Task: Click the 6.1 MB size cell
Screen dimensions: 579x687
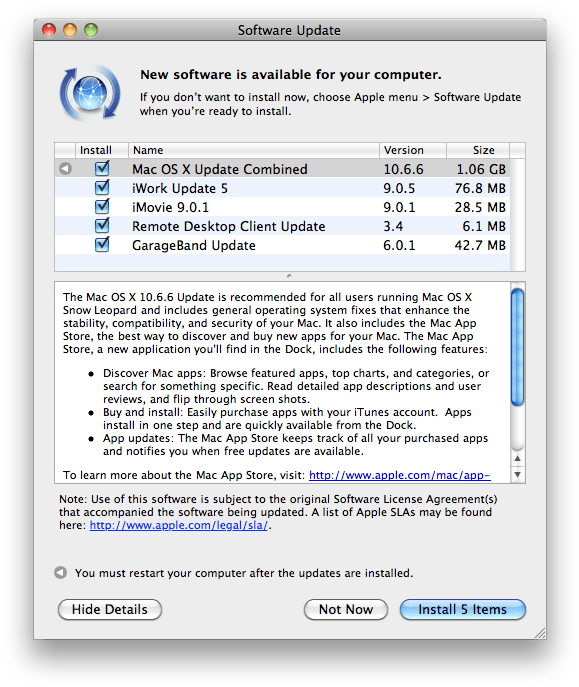Action: click(x=484, y=227)
